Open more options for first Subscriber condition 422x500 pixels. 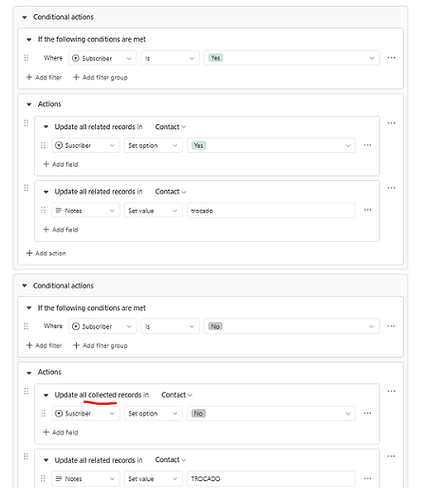(x=391, y=58)
